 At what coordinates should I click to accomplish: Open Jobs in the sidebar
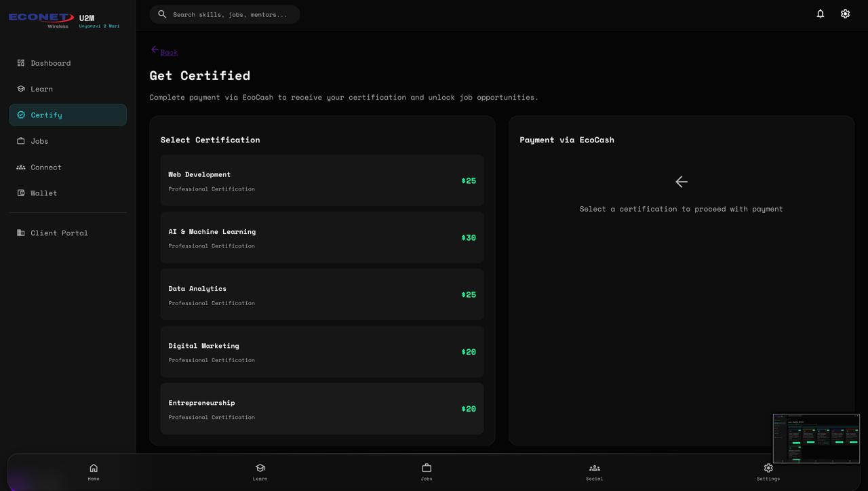coord(68,141)
